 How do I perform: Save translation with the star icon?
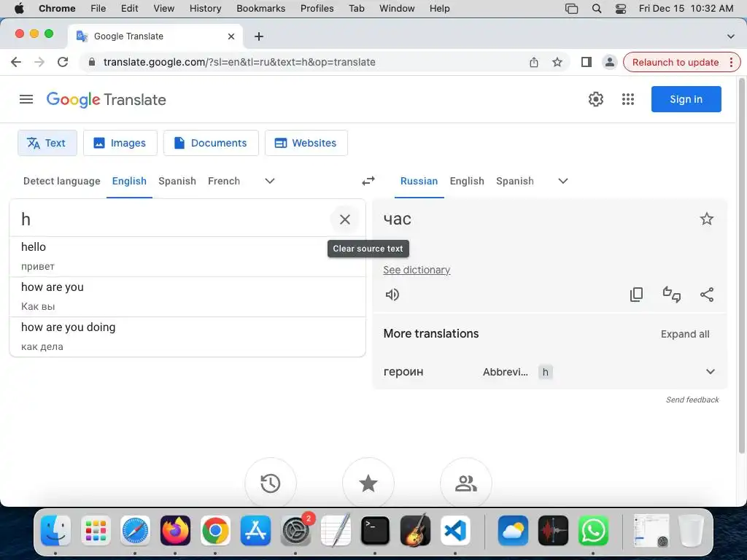[706, 219]
